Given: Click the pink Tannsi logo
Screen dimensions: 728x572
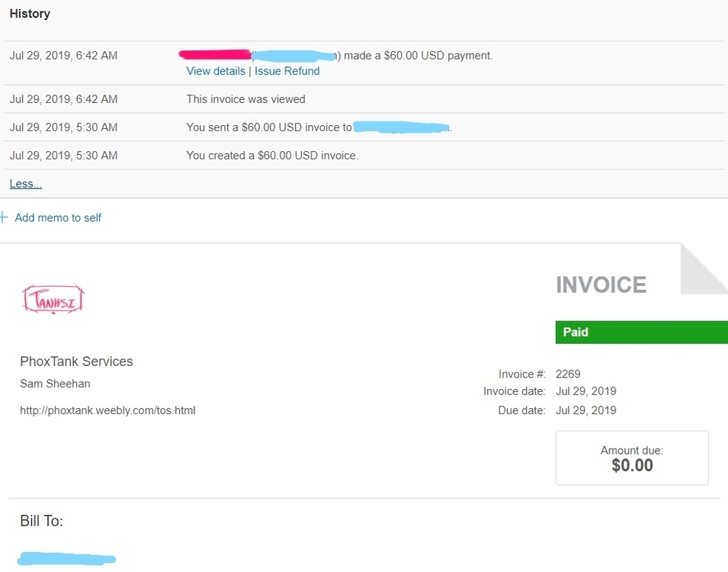Looking at the screenshot, I should tap(53, 300).
